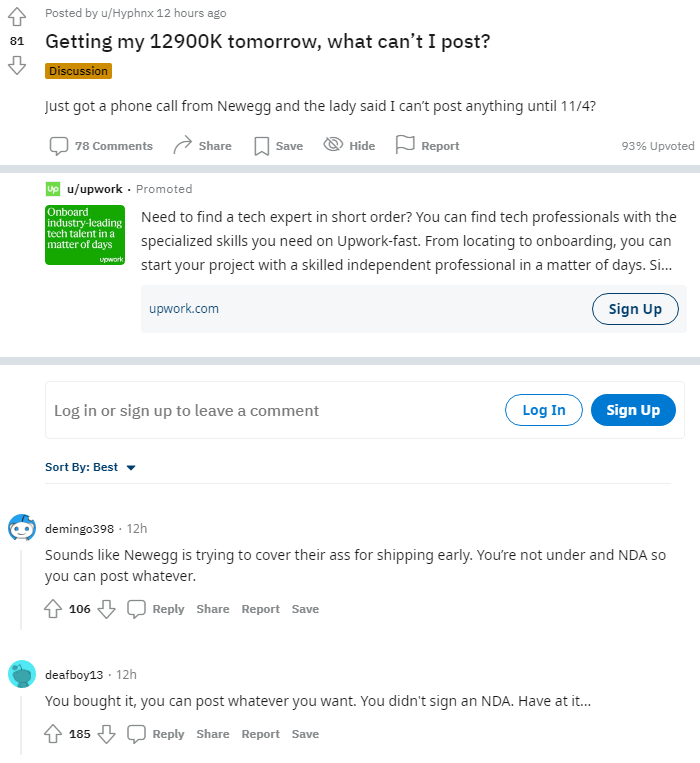Downvote demingo398's comment

107,609
